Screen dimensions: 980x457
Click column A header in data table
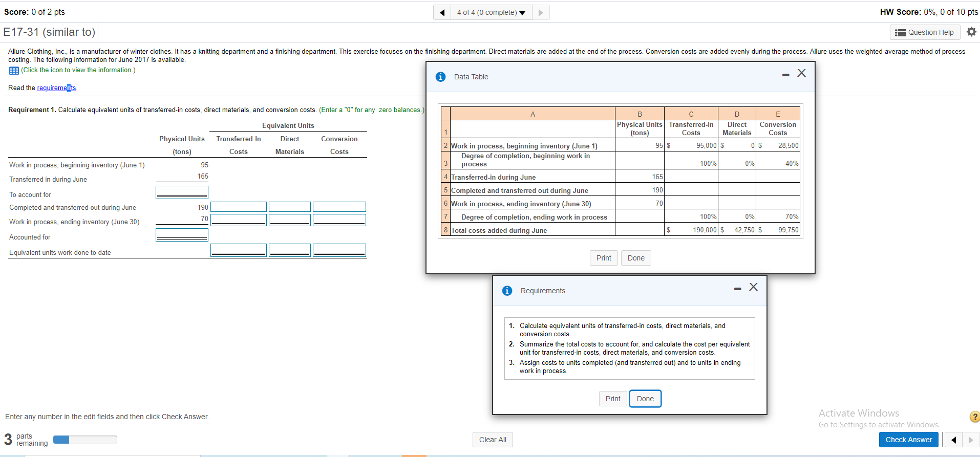tap(532, 114)
